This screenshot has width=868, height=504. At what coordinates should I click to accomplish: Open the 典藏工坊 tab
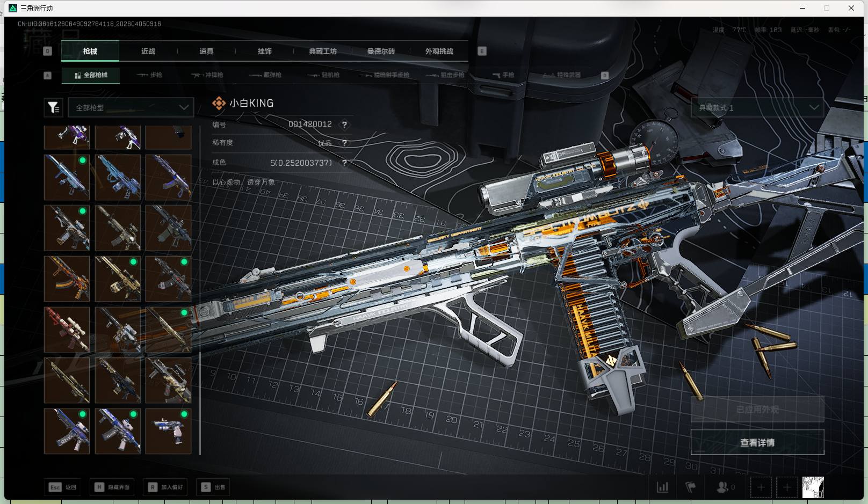tap(323, 52)
